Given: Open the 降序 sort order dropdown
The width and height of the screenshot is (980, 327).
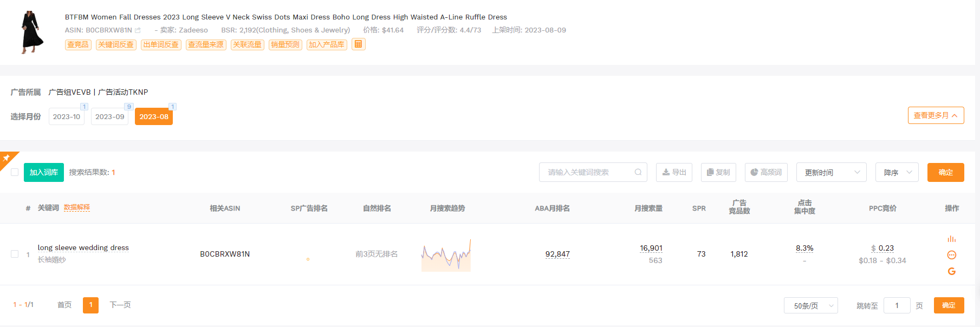Looking at the screenshot, I should 897,172.
